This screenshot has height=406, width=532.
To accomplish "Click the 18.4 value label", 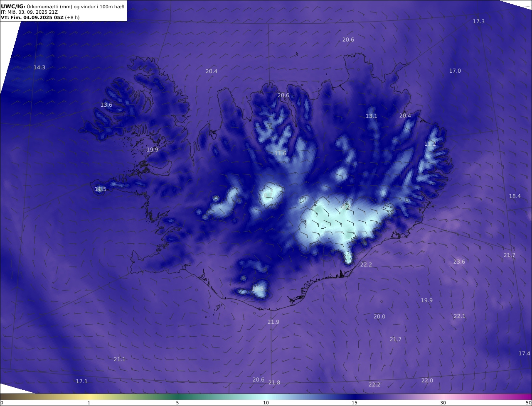I will point(515,196).
